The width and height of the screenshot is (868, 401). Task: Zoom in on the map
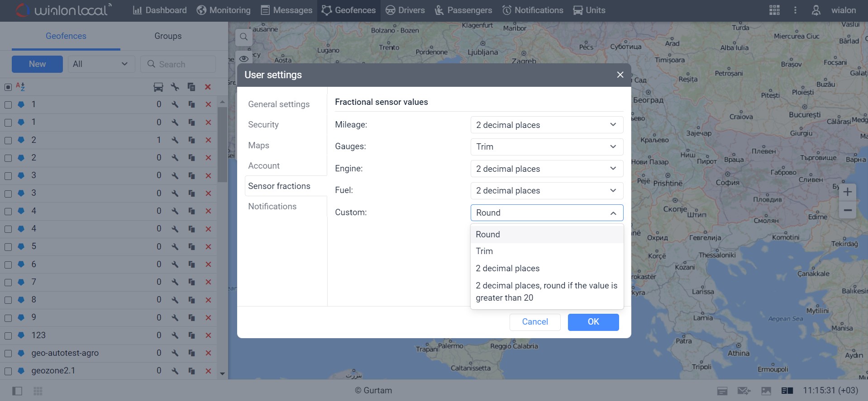847,192
